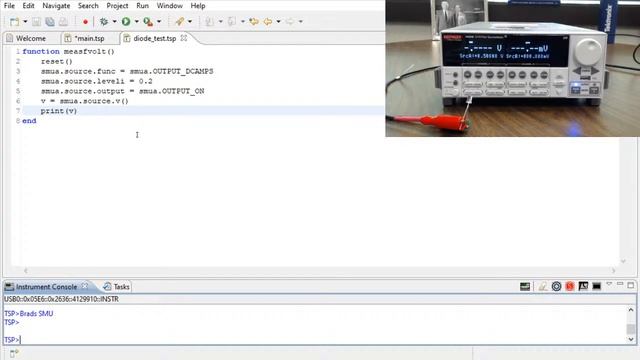Click the Clear Console eraser icon
This screenshot has height=360, width=640.
542,287
